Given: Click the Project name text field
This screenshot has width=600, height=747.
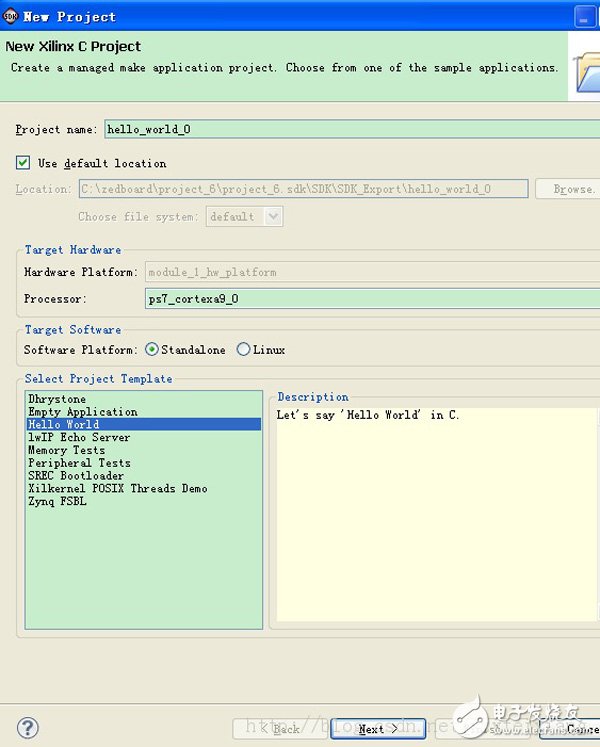Looking at the screenshot, I should (350, 129).
